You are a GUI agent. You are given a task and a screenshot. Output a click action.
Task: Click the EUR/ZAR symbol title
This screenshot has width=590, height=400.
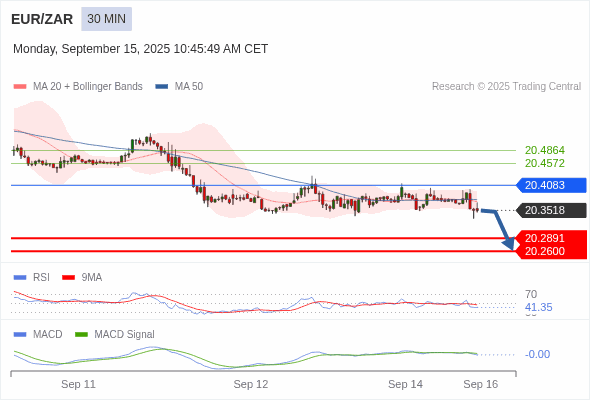coord(42,19)
